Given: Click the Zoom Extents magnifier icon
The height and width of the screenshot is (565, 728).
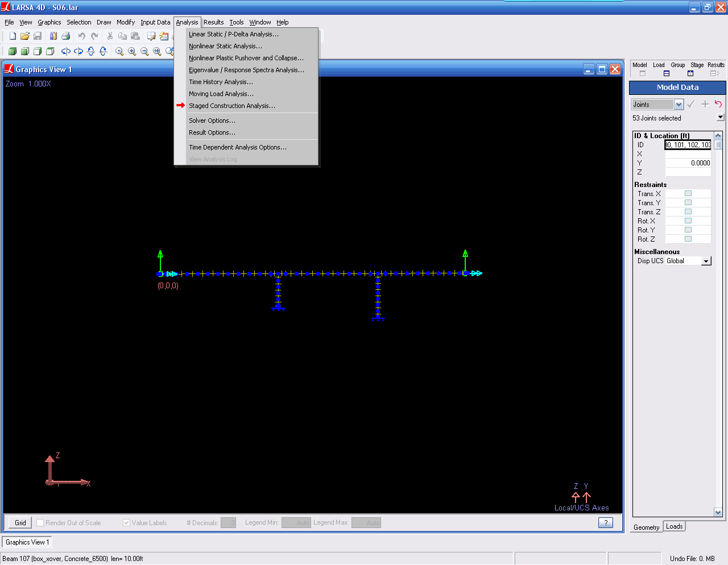Looking at the screenshot, I should point(157,51).
